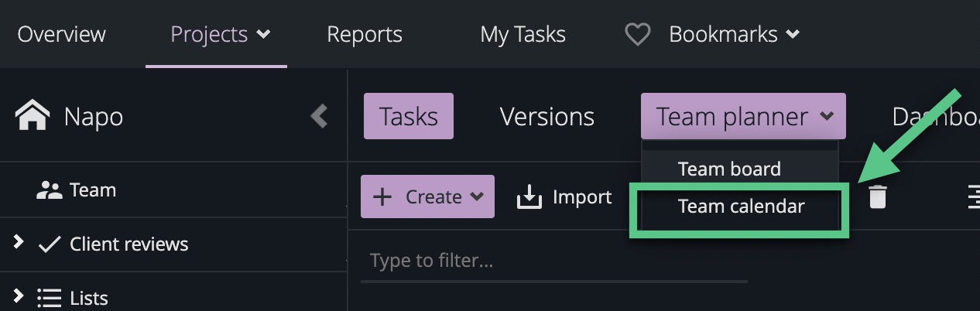The height and width of the screenshot is (311, 980).
Task: Switch to the Versions tab
Action: pos(547,117)
